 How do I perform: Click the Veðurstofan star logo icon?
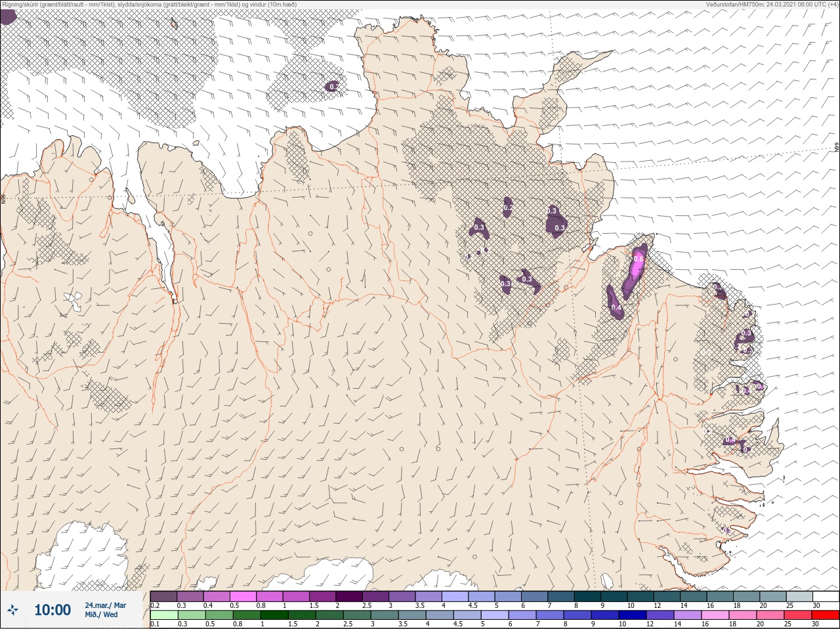coord(12,611)
